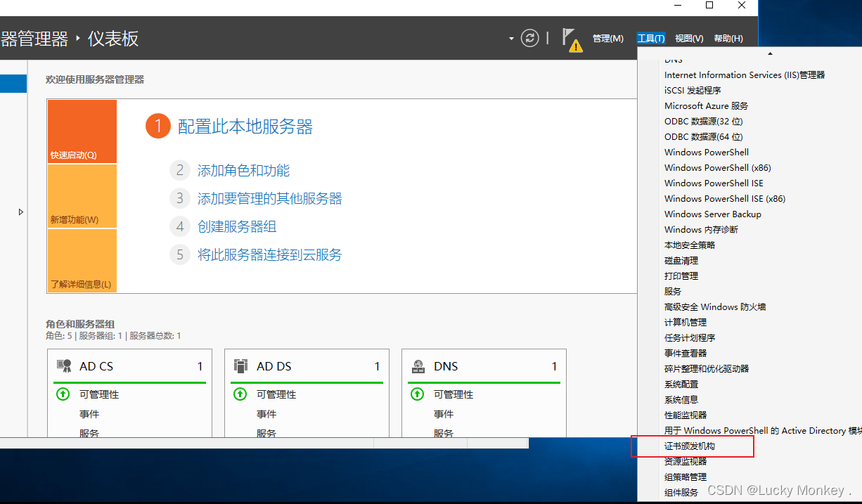Click the AD CS role icon
862x504 pixels.
click(64, 366)
